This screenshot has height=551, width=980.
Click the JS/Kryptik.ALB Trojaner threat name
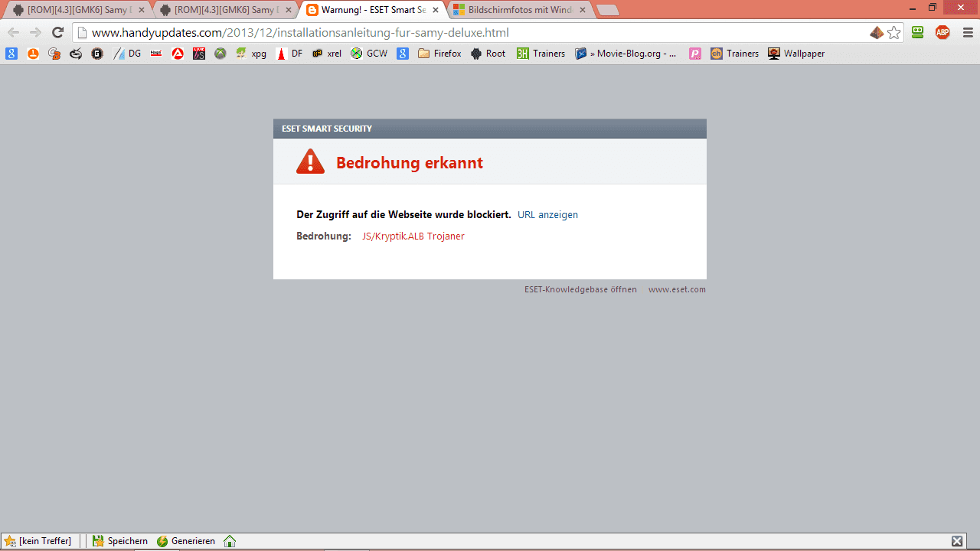[x=413, y=236]
